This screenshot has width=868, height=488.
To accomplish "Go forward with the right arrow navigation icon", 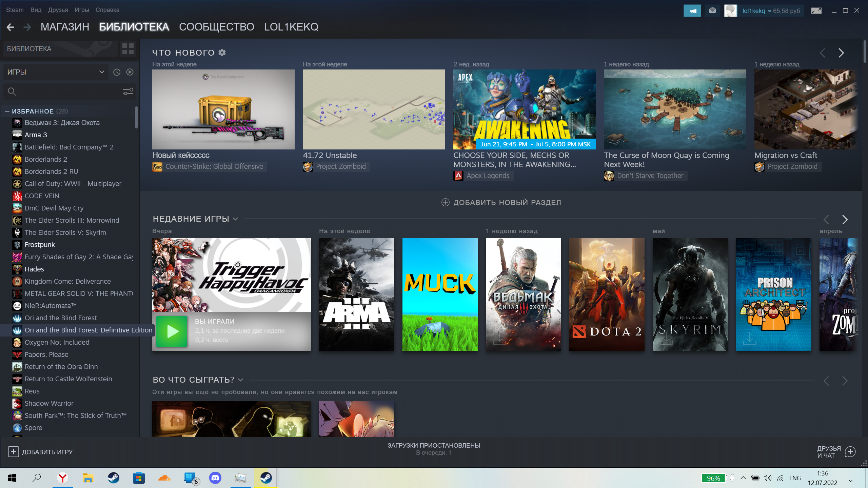I will tap(27, 27).
